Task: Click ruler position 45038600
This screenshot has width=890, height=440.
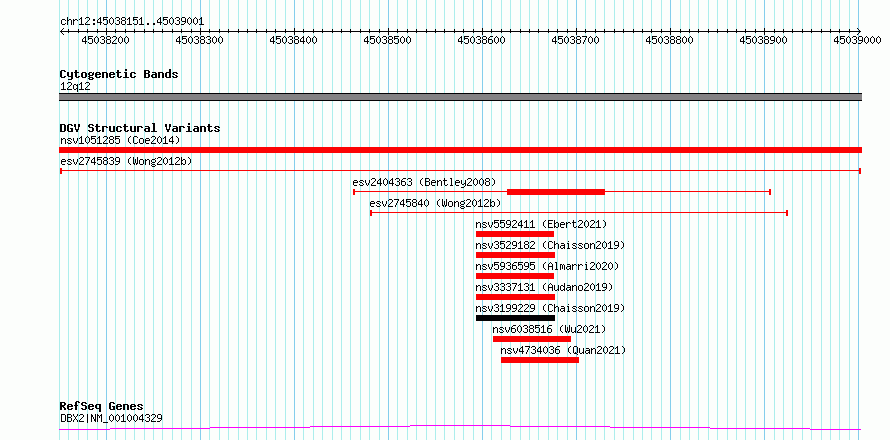Action: [x=481, y=40]
